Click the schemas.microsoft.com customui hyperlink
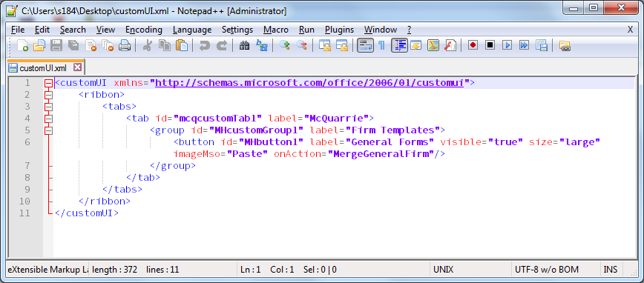 tap(309, 83)
